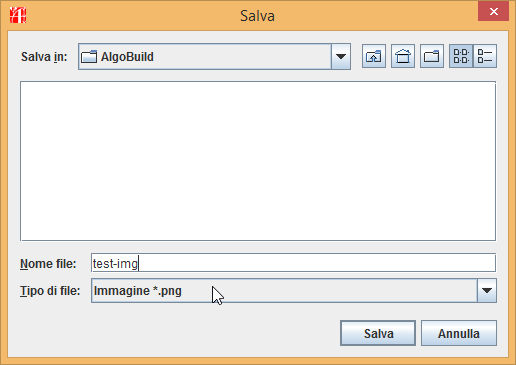The image size is (516, 365).
Task: Click the empty file list area
Action: click(258, 161)
